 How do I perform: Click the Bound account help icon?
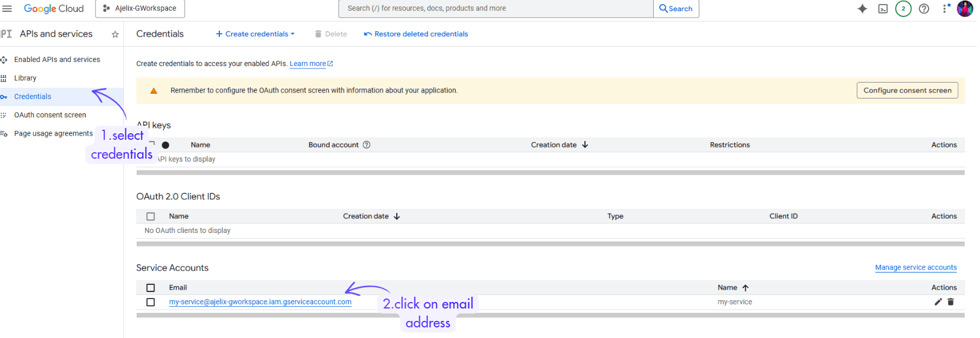[x=366, y=145]
